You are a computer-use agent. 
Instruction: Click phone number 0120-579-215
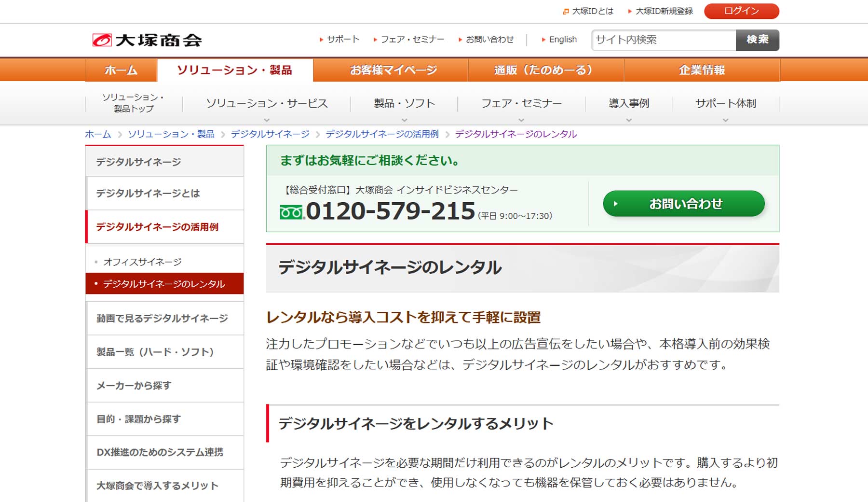pyautogui.click(x=391, y=211)
